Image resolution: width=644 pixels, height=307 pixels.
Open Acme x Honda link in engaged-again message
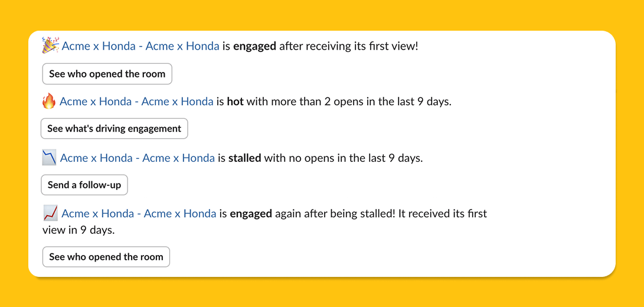139,214
